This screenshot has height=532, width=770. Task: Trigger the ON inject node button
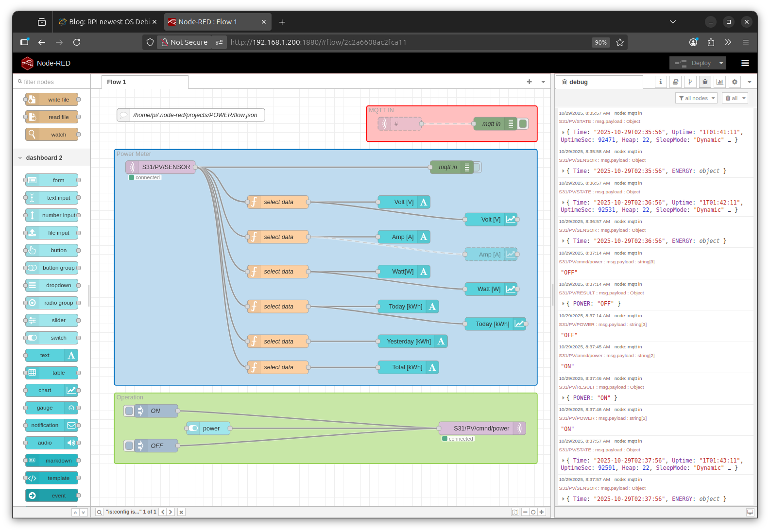point(129,411)
